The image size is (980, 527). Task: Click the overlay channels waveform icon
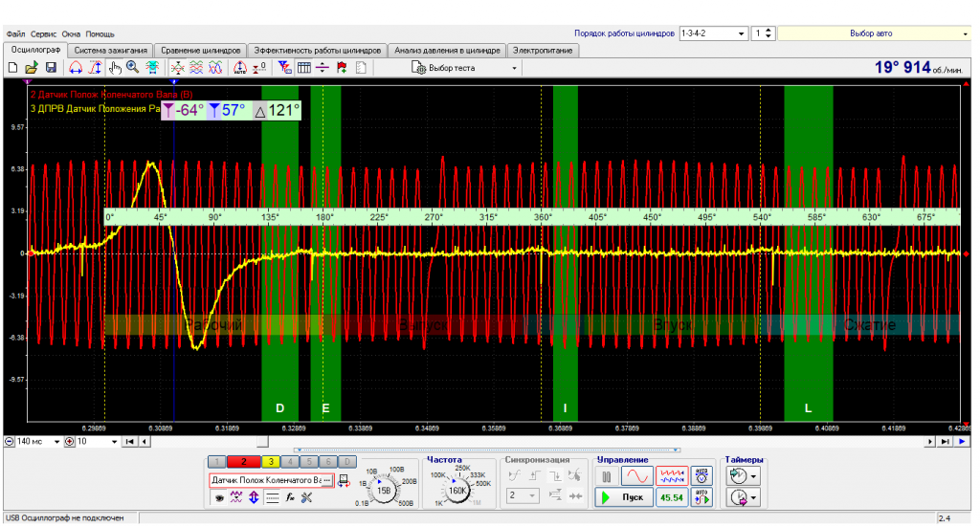pos(177,68)
